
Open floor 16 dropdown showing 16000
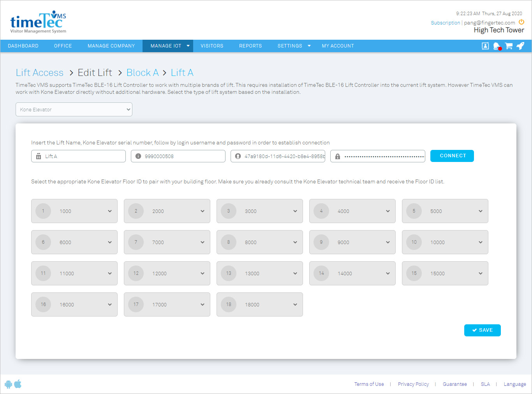coord(74,304)
